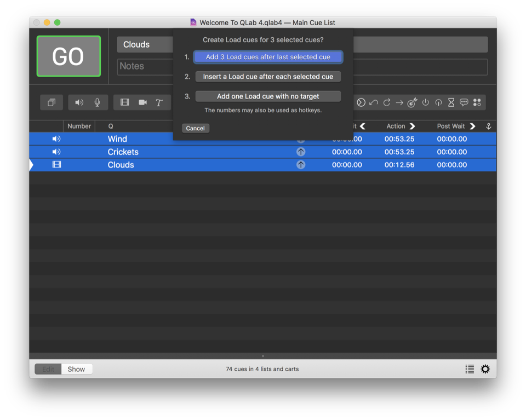
Task: Add a Video cue with filmstrip icon
Action: (x=125, y=102)
